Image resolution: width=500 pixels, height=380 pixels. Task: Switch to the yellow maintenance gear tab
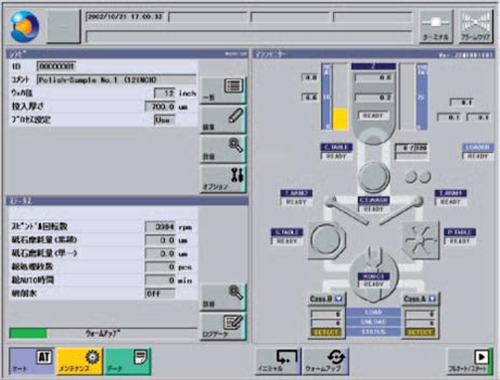pos(80,361)
